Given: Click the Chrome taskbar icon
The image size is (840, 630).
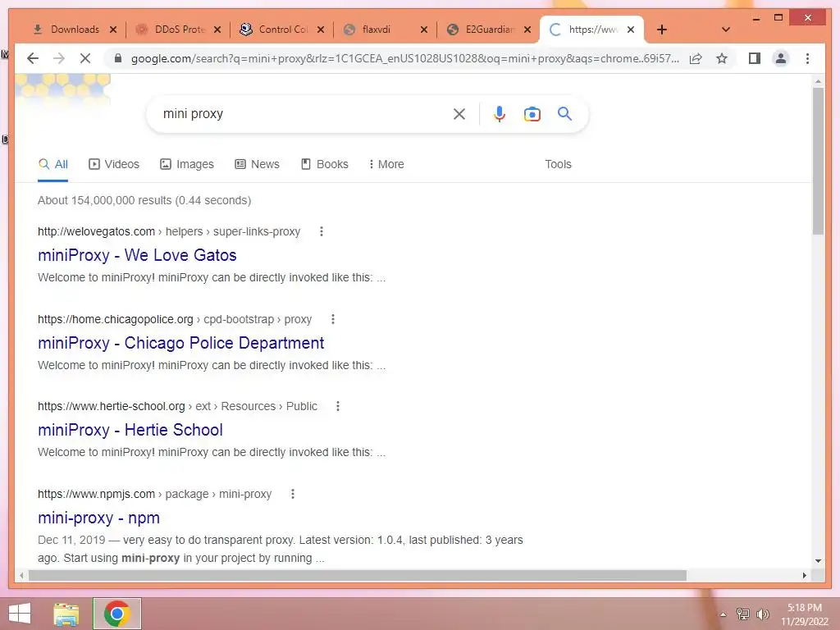Looking at the screenshot, I should (x=117, y=614).
